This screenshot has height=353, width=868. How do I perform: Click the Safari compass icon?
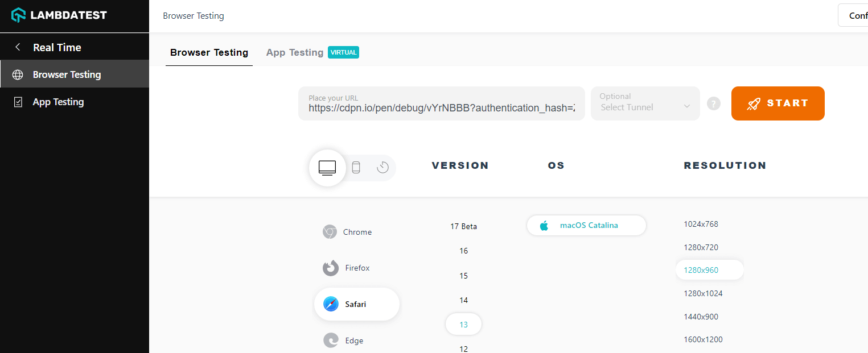(x=331, y=304)
